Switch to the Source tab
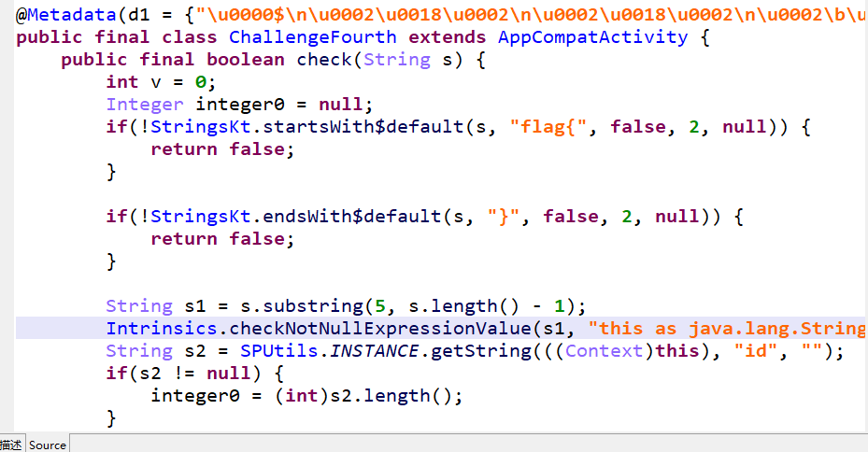Image resolution: width=868 pixels, height=452 pixels. point(48,445)
